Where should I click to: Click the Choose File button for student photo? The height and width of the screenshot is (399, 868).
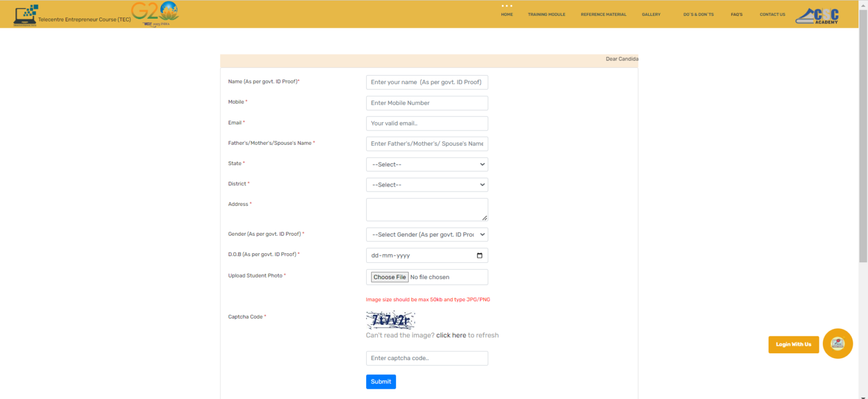click(390, 277)
